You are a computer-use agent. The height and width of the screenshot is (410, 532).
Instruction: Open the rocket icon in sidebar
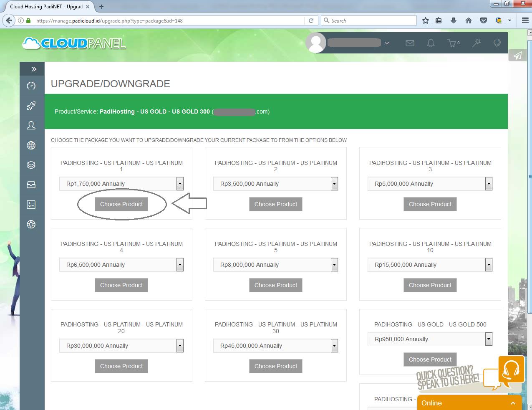click(x=31, y=106)
